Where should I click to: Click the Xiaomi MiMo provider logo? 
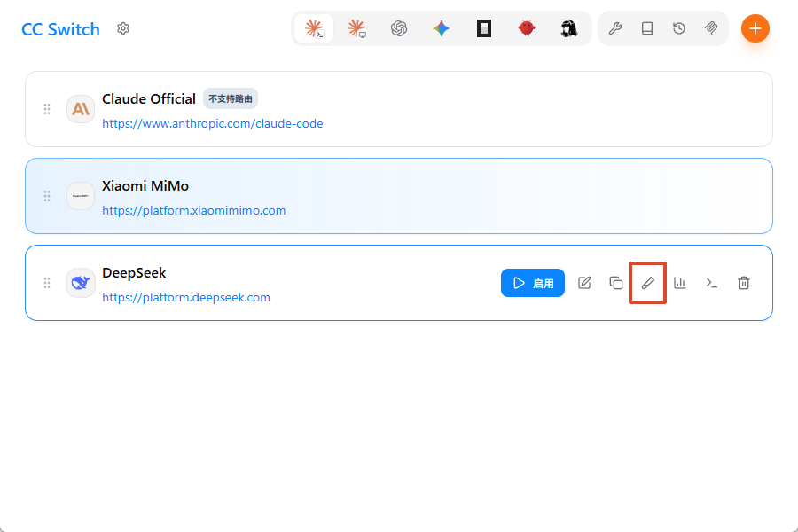(81, 196)
